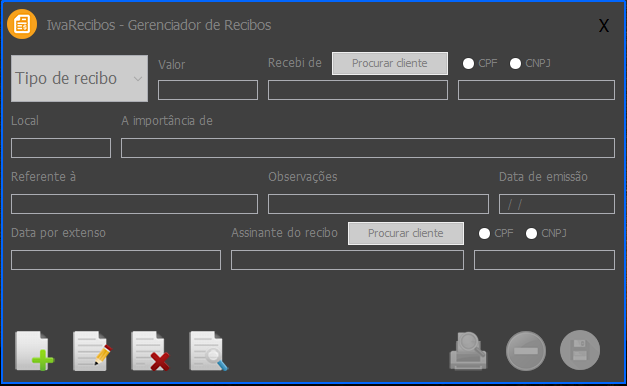Click the orange IwaRecibos app logo
Image resolution: width=627 pixels, height=386 pixels.
click(22, 24)
